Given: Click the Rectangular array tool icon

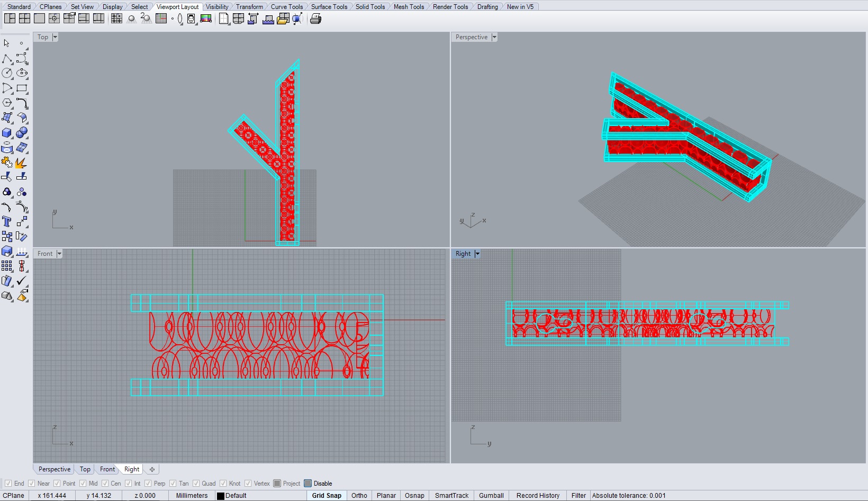Looking at the screenshot, I should (x=7, y=266).
